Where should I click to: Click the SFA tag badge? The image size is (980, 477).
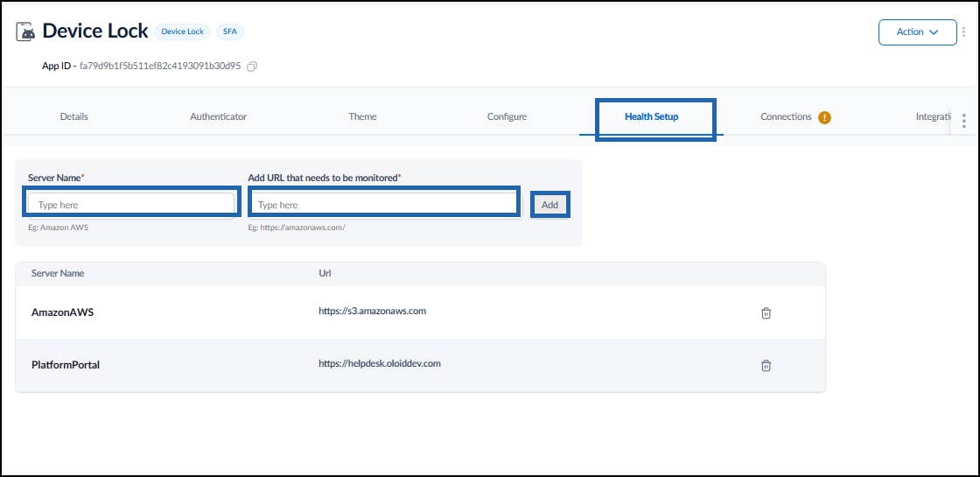(x=230, y=32)
